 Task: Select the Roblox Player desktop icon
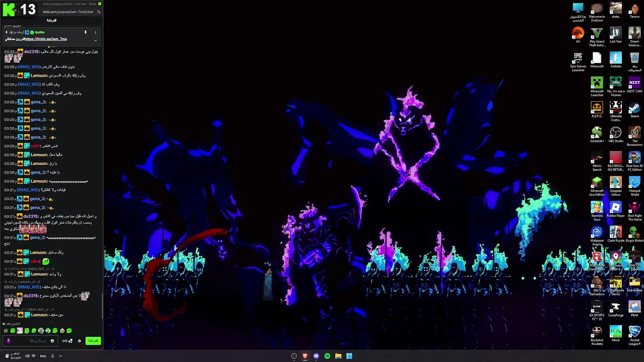616,209
